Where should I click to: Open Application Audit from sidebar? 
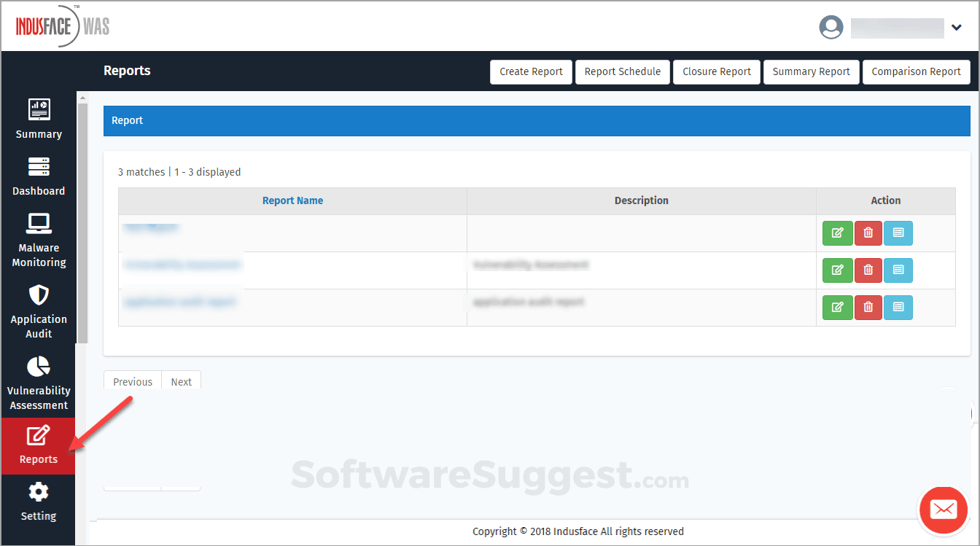39,312
